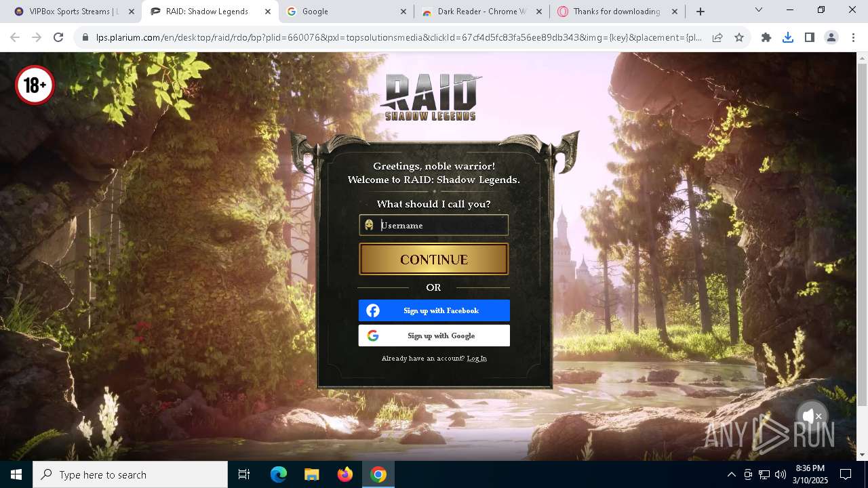Close the Dark Reader tab
The width and height of the screenshot is (868, 488).
click(x=538, y=12)
